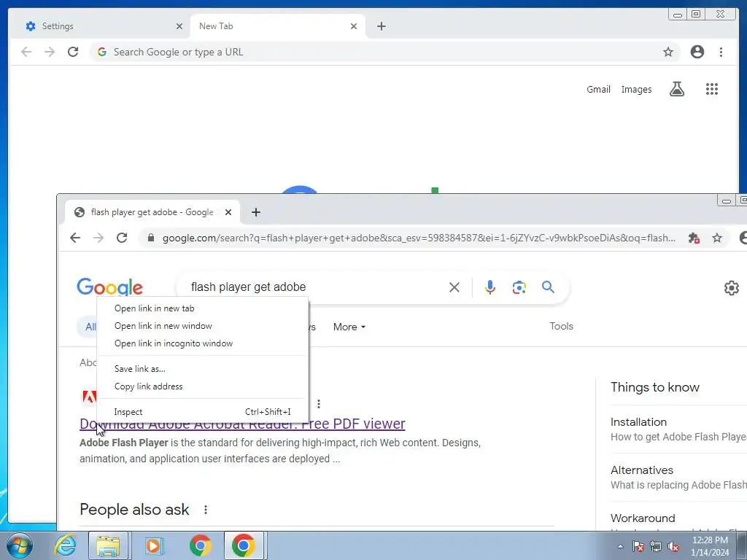The width and height of the screenshot is (747, 560).
Task: Open the extensions puzzle icon
Action: pos(694,238)
